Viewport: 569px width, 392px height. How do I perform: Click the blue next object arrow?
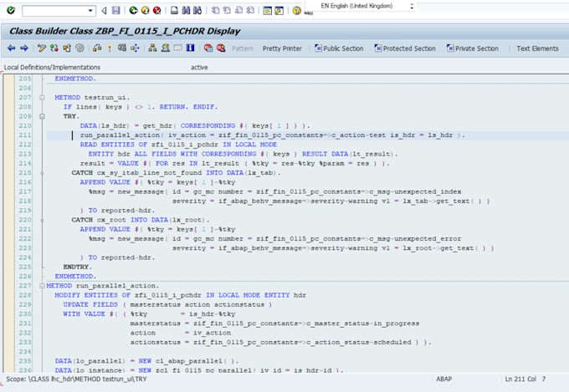(x=24, y=48)
